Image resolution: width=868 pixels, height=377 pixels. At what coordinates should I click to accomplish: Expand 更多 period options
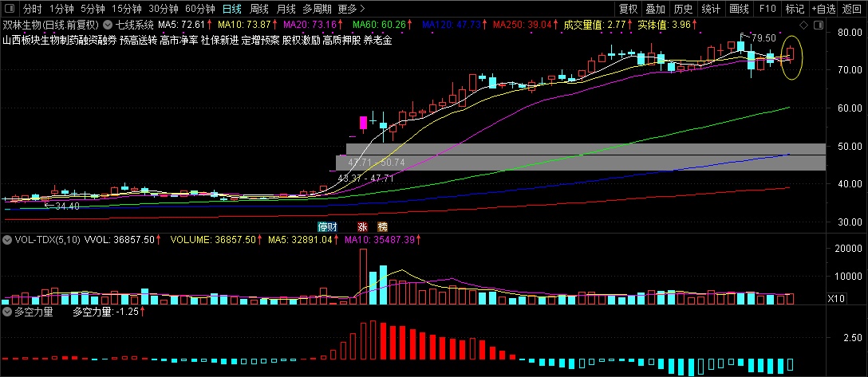click(347, 10)
